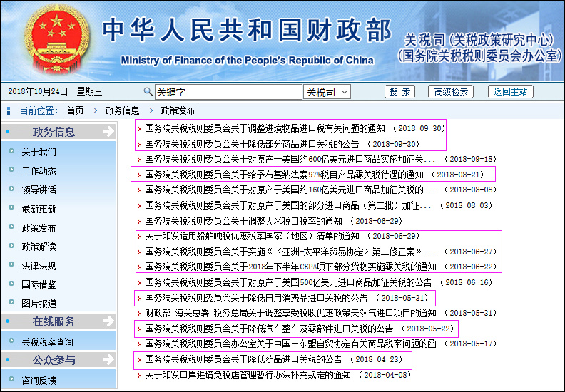
Task: Click the 搜索 button
Action: [399, 92]
